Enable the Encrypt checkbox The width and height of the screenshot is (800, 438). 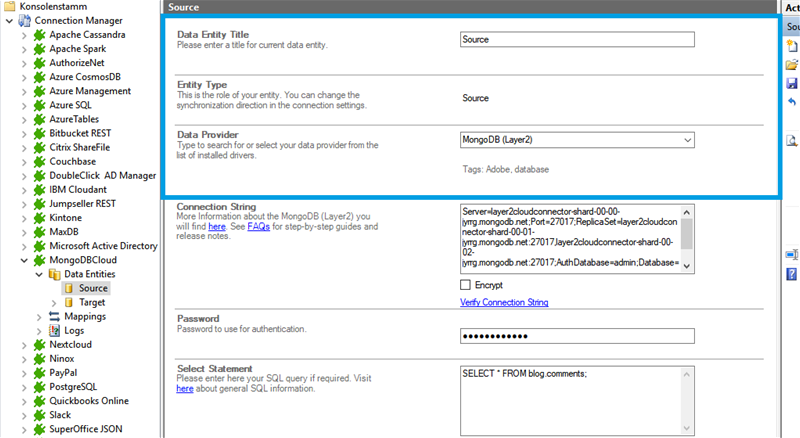coord(466,285)
